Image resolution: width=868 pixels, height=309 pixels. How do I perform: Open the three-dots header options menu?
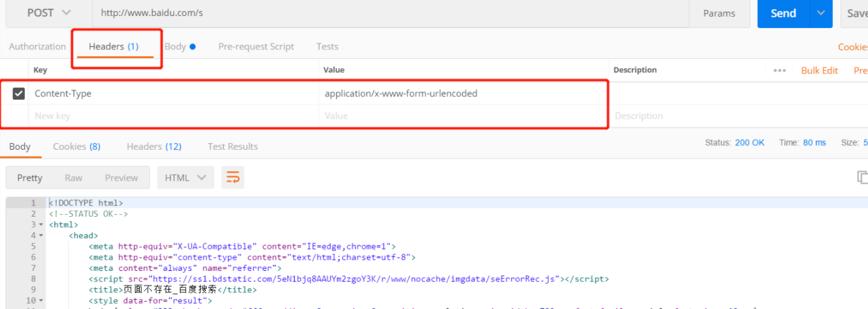[x=779, y=70]
